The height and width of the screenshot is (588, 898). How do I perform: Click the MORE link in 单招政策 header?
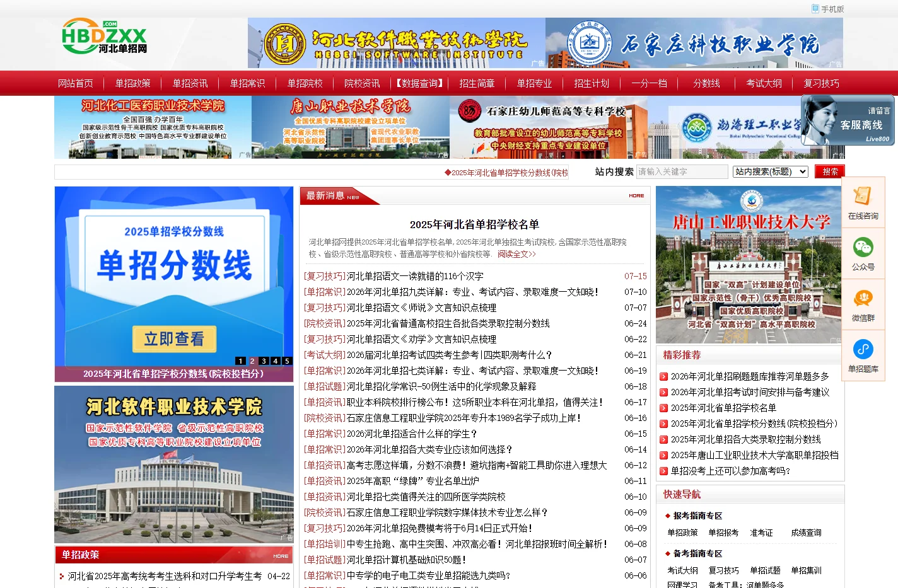(x=281, y=556)
